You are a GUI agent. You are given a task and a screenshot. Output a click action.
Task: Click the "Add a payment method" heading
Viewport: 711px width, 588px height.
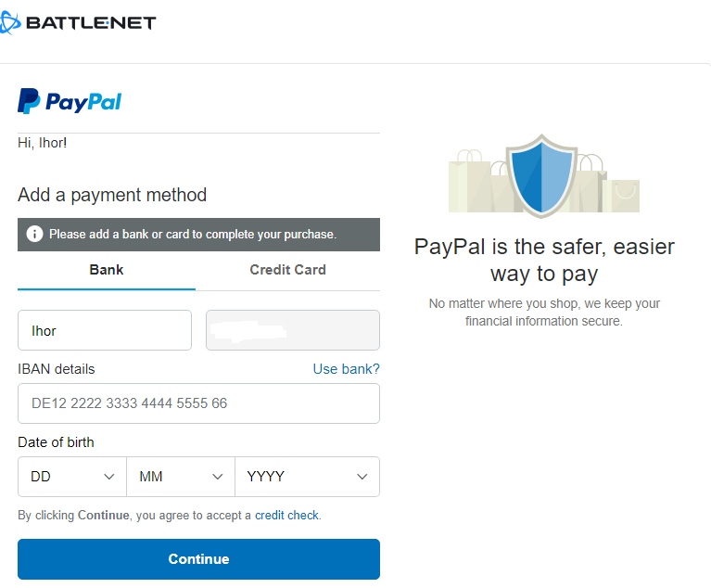pyautogui.click(x=112, y=195)
